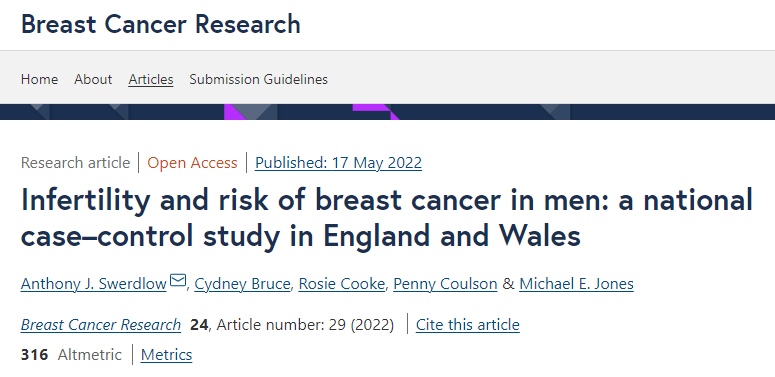Click the Research article label
Viewport: 775px width, 377px height.
tap(76, 163)
